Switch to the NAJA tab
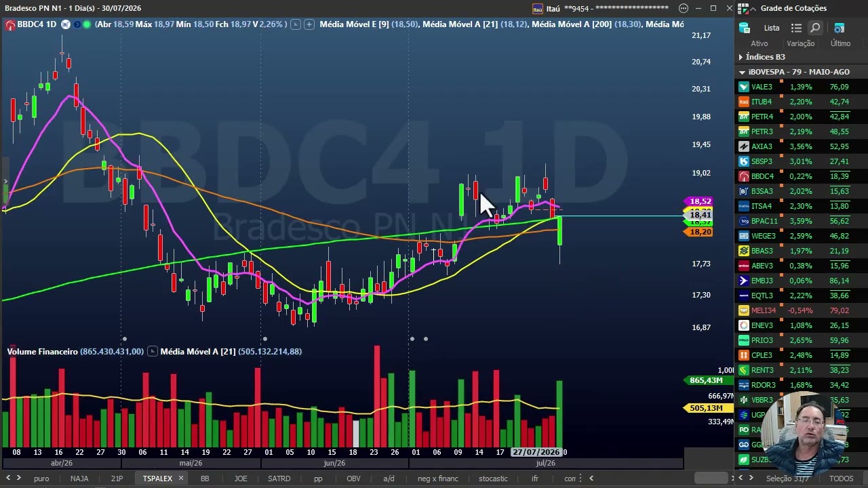 79,479
